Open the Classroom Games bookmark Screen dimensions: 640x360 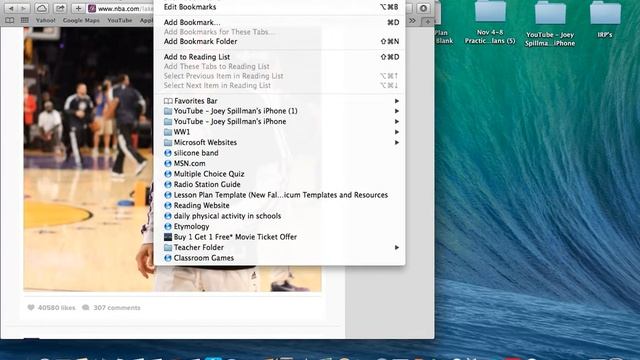[x=280, y=258]
